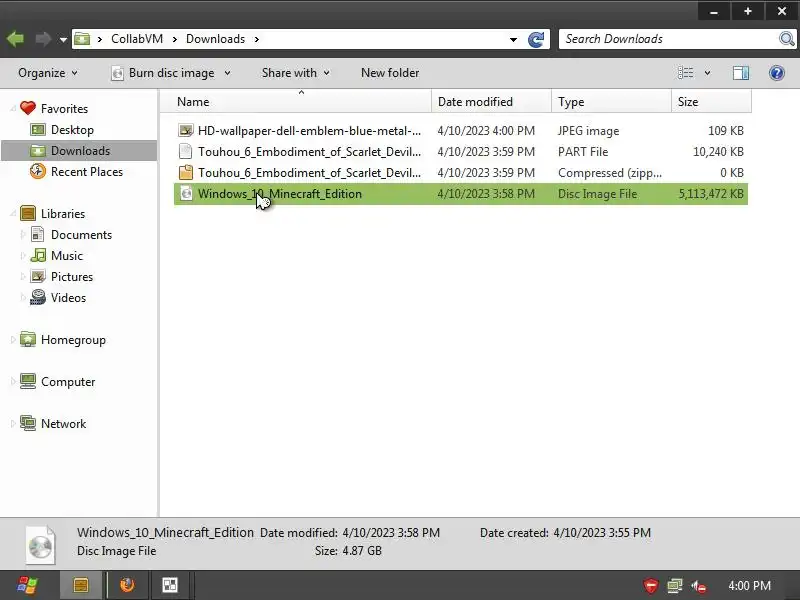Expand the Computer node

[12, 382]
